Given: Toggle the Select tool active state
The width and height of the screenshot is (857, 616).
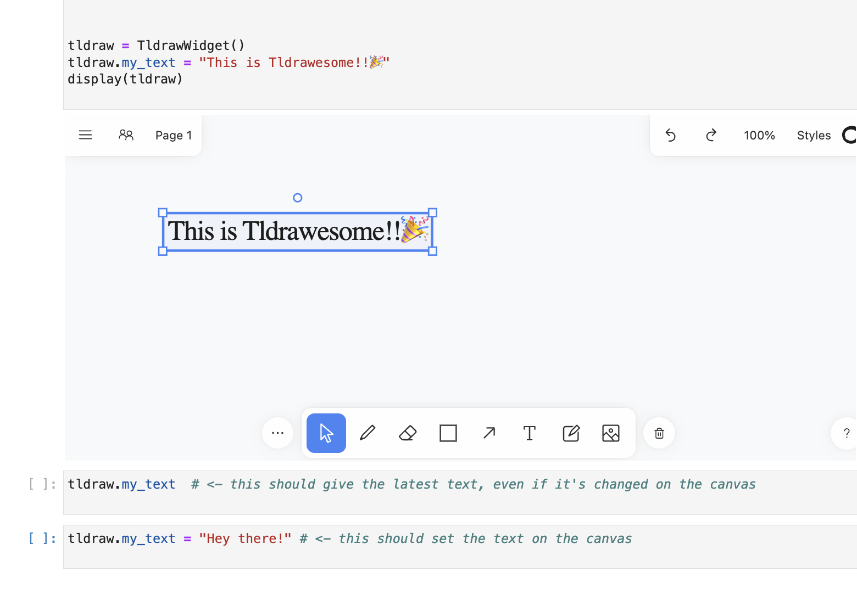Looking at the screenshot, I should click(x=326, y=433).
